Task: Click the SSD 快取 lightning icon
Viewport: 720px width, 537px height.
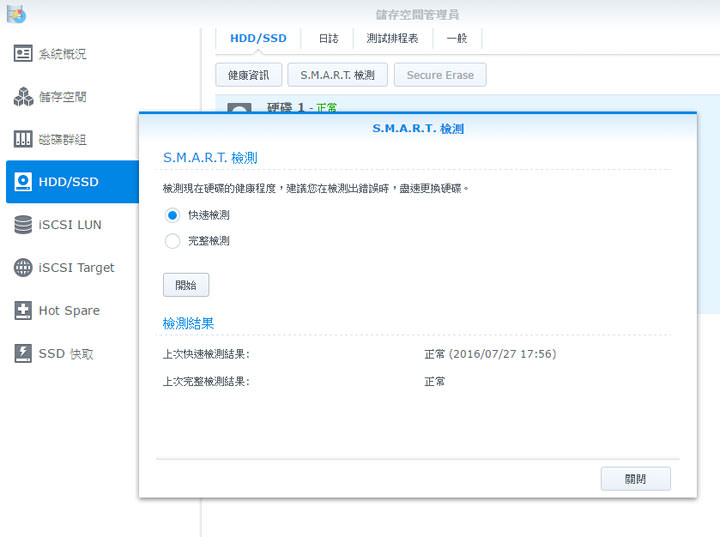Action: 23,354
